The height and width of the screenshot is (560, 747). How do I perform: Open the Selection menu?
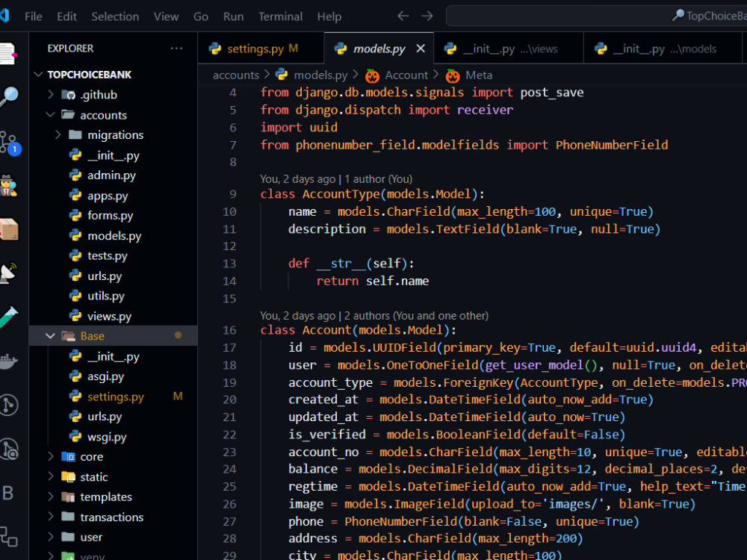click(x=115, y=16)
